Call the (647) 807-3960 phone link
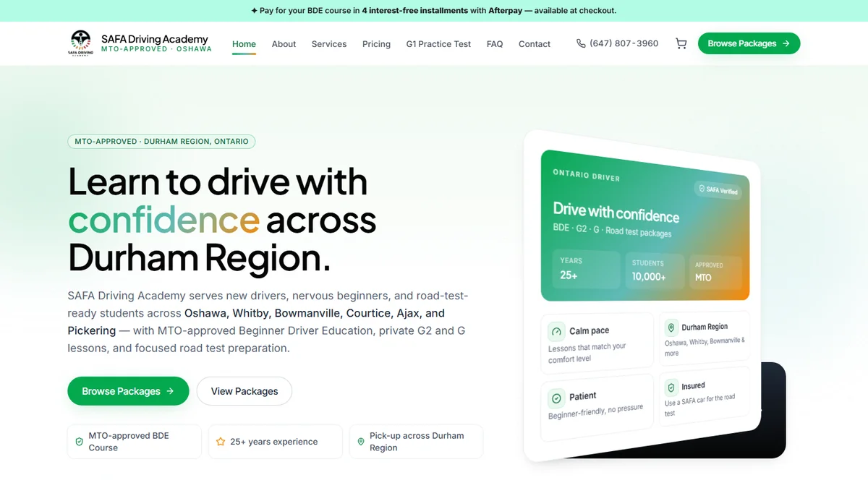Screen dimensions: 868x488 tap(617, 43)
